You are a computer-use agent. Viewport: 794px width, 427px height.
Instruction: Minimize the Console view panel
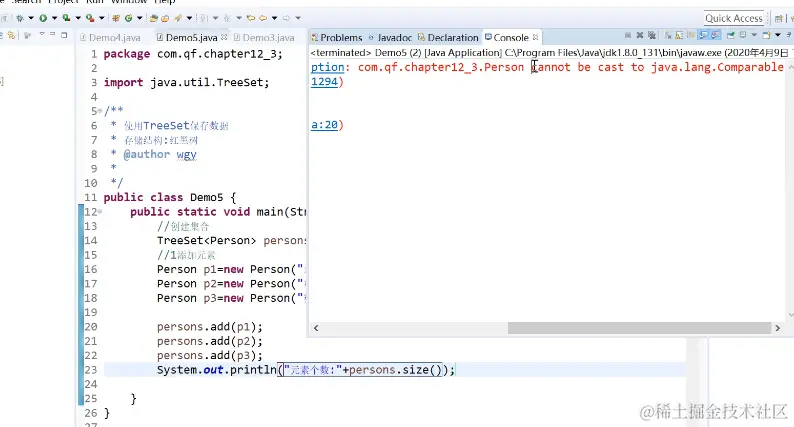(x=789, y=35)
